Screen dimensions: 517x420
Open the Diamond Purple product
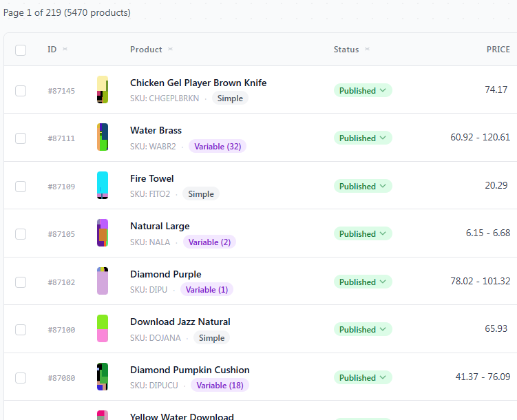click(165, 274)
